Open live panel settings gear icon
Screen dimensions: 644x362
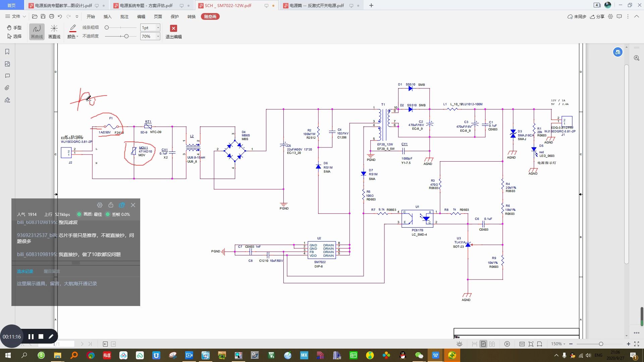pos(100,205)
